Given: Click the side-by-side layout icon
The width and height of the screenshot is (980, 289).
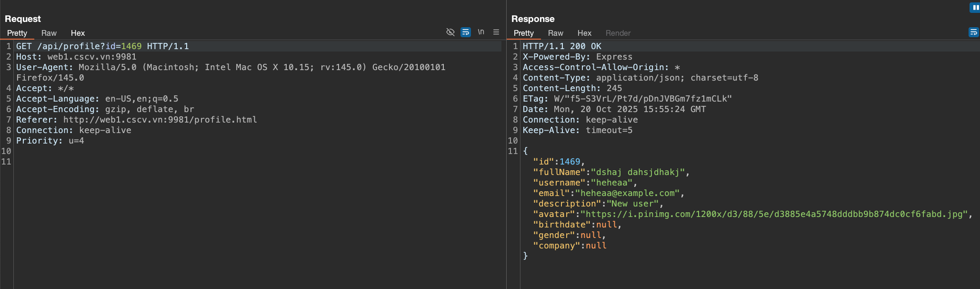Looking at the screenshot, I should point(975,8).
